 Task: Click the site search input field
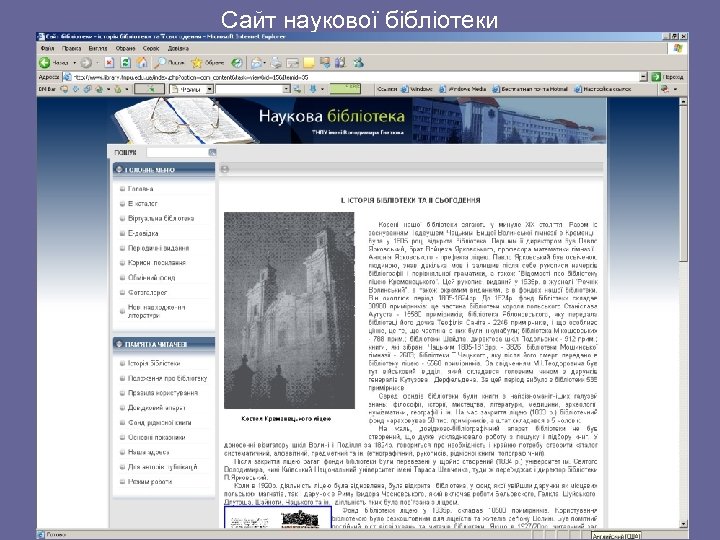[x=177, y=152]
